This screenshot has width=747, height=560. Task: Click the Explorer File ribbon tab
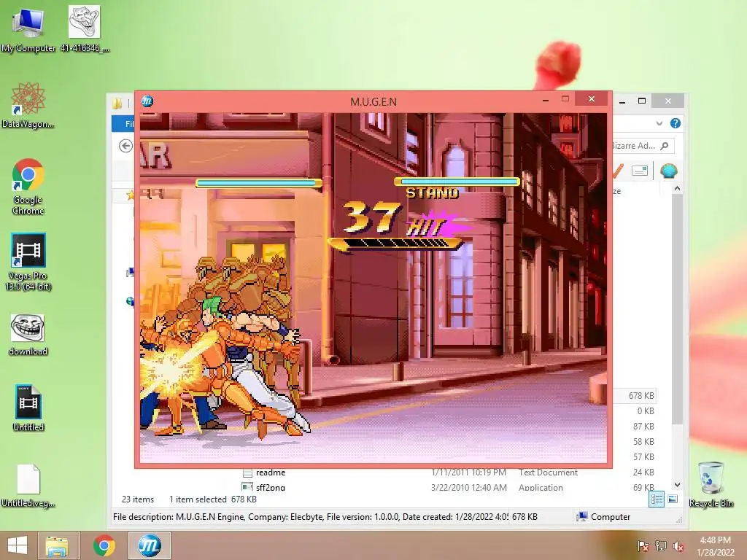[x=123, y=124]
